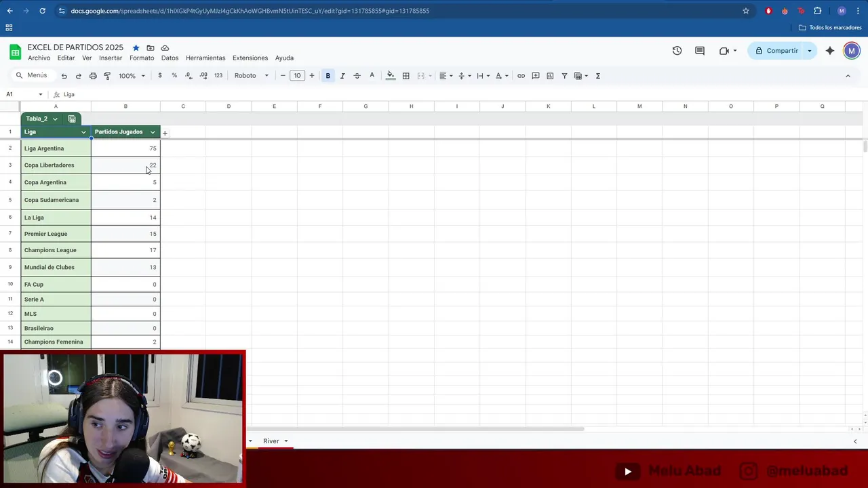Open Formato menu

pos(142,58)
